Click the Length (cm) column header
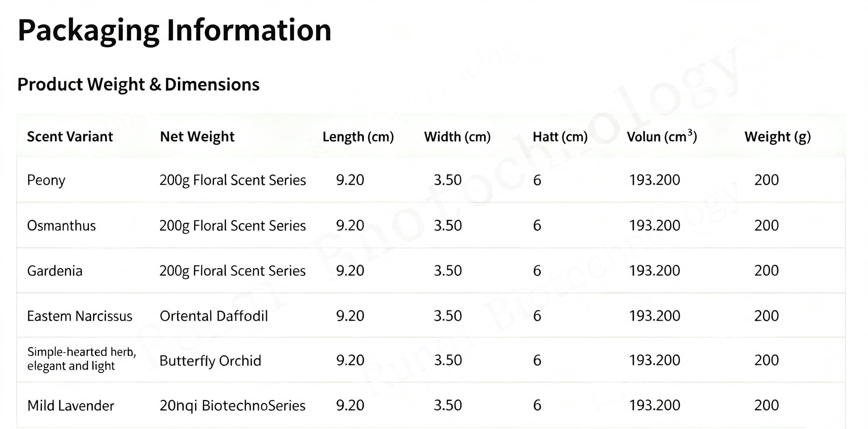 [x=358, y=137]
